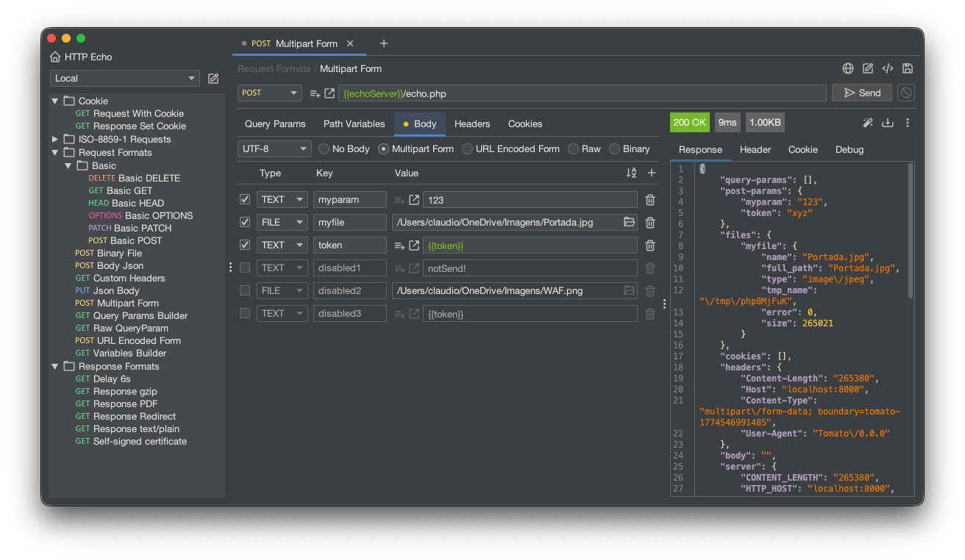Screen dimensions: 965x560
Task: Delete the disabled1 row
Action: click(650, 268)
